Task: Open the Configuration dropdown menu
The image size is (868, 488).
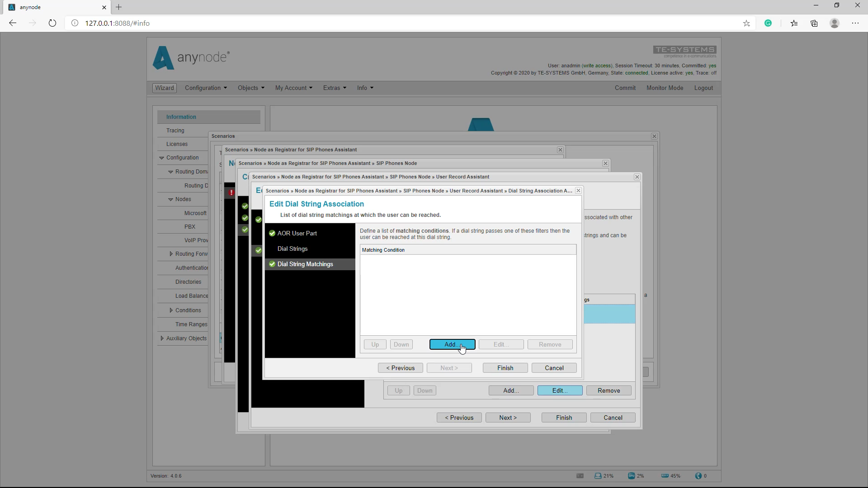Action: click(x=206, y=88)
